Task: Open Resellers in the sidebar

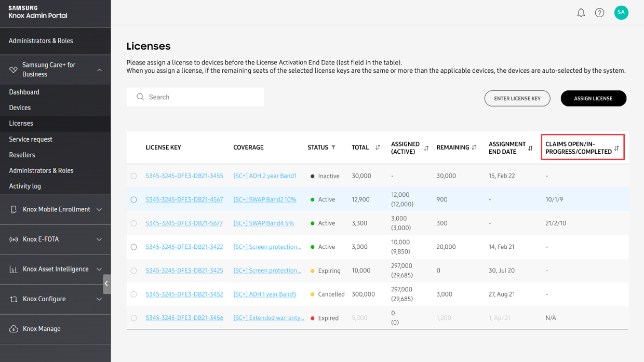Action: (22, 155)
